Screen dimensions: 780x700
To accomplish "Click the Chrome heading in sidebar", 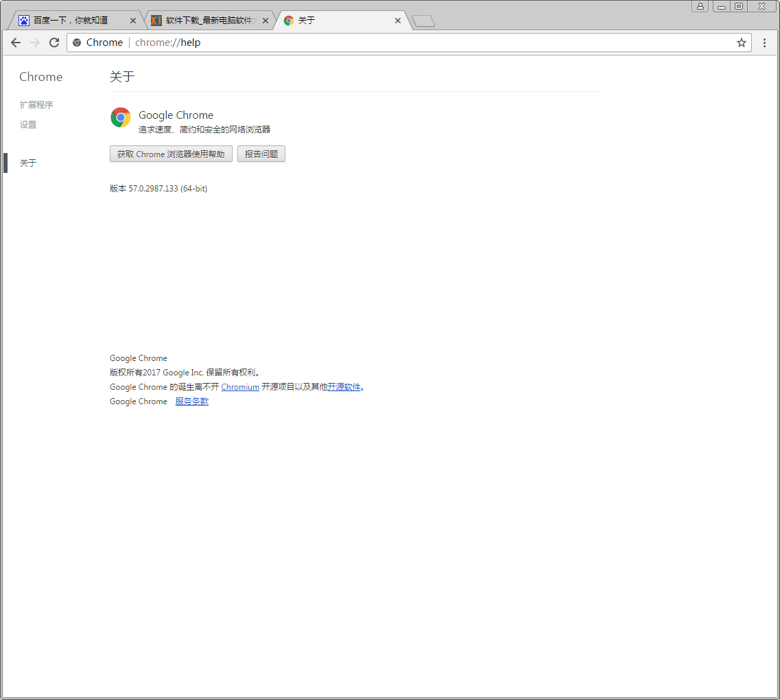I will pos(40,77).
